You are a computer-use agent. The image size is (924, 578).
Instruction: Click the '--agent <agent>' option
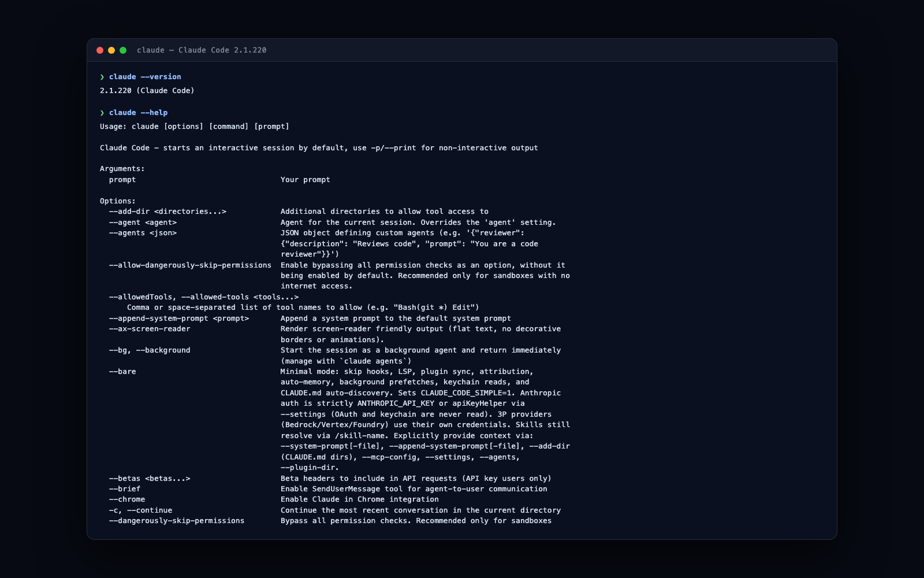(143, 223)
